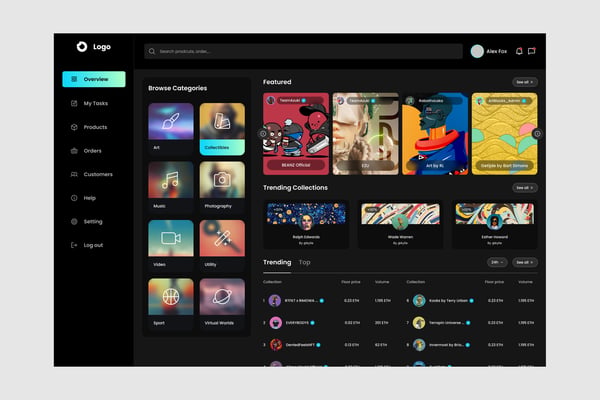Go to the previous Featured items with the left arrow
The height and width of the screenshot is (400, 600).
[x=263, y=134]
